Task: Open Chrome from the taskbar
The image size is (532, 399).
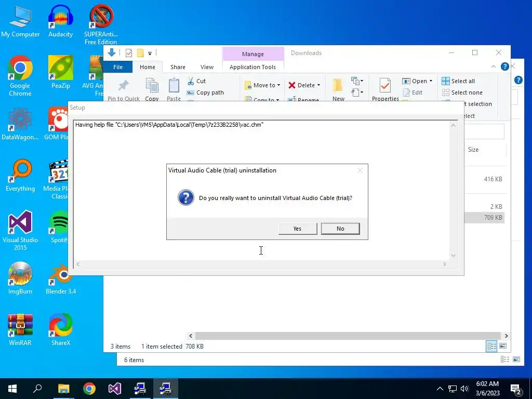Action: pyautogui.click(x=89, y=389)
